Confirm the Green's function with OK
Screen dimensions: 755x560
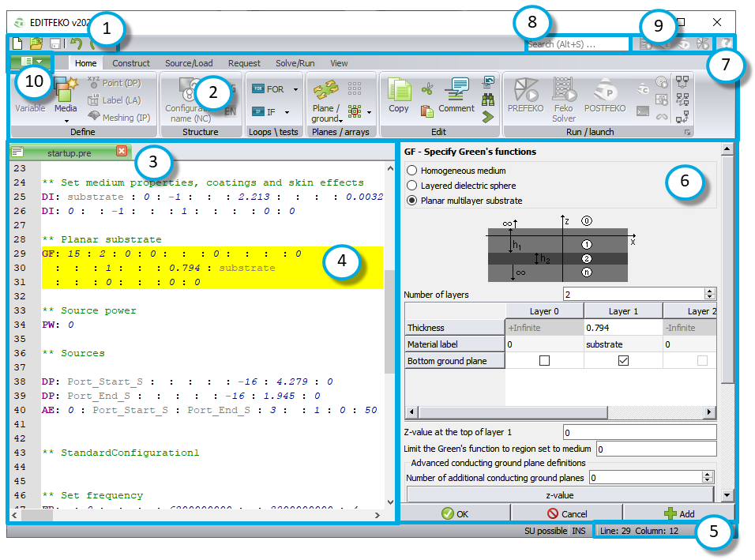(x=456, y=513)
